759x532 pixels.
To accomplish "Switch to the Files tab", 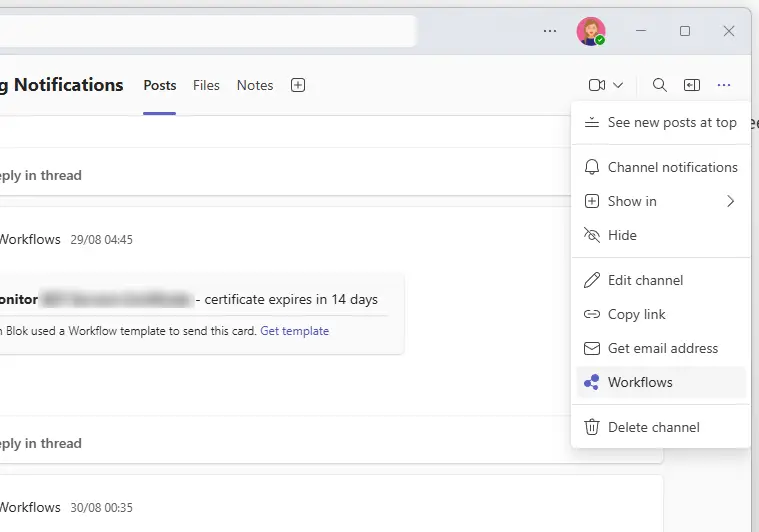I will click(x=206, y=86).
